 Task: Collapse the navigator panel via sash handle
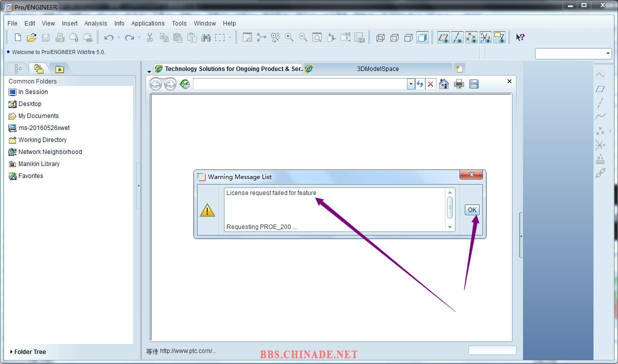point(138,185)
